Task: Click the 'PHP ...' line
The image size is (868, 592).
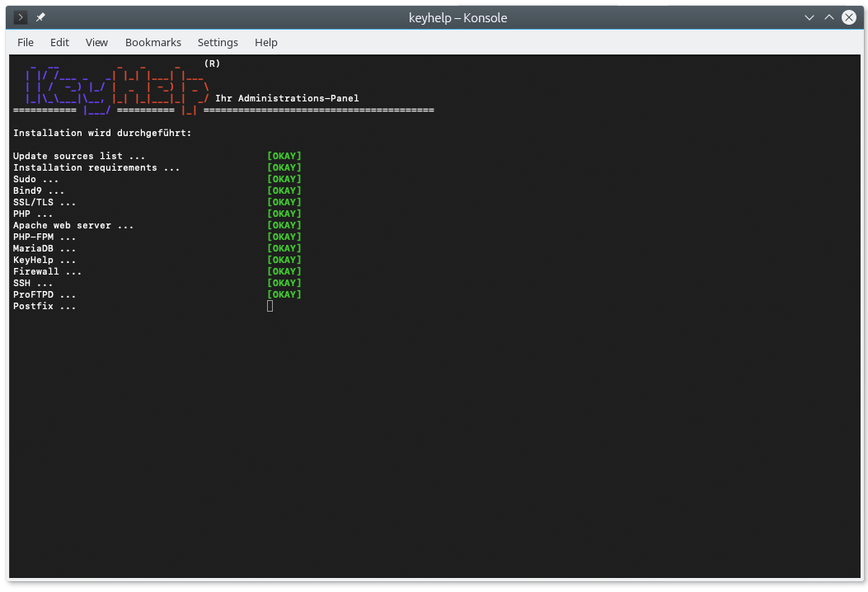Action: [x=33, y=214]
